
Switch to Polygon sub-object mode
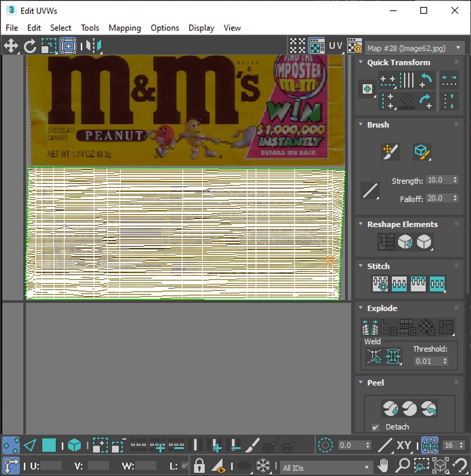click(x=49, y=445)
